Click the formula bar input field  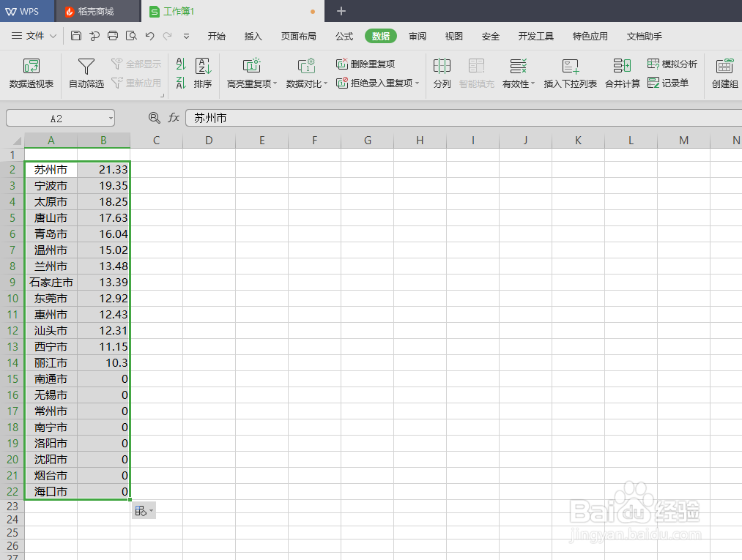pyautogui.click(x=464, y=118)
